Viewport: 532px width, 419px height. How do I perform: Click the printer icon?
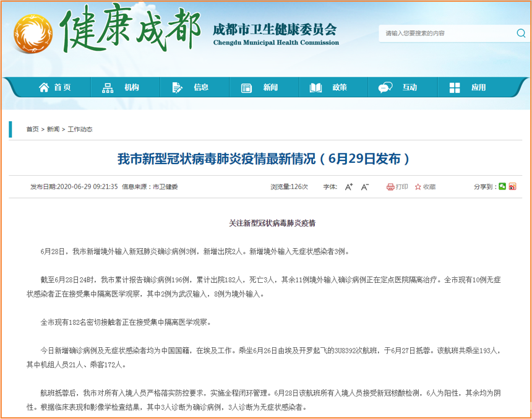(x=390, y=187)
